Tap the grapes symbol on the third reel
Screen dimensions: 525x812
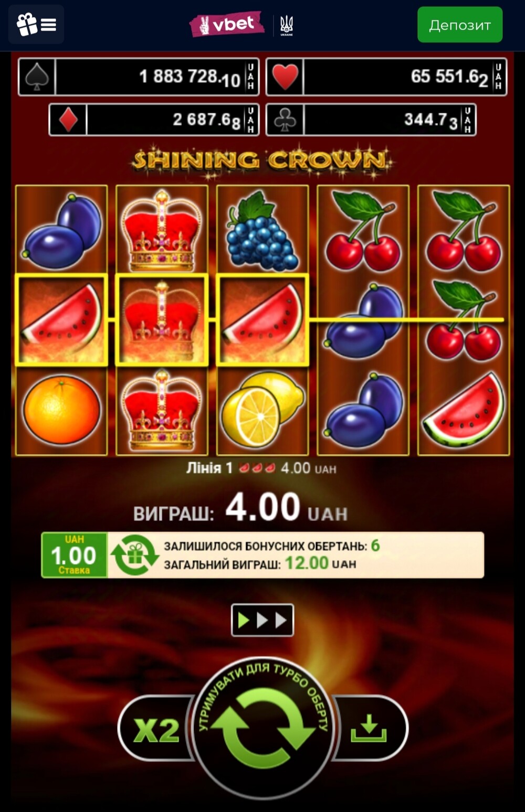pyautogui.click(x=261, y=231)
